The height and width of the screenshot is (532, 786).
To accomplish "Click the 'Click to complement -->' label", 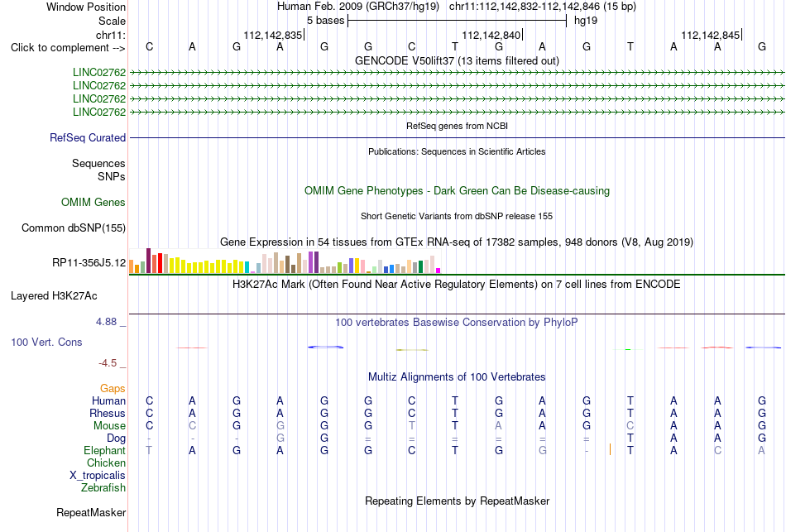I will (68, 48).
